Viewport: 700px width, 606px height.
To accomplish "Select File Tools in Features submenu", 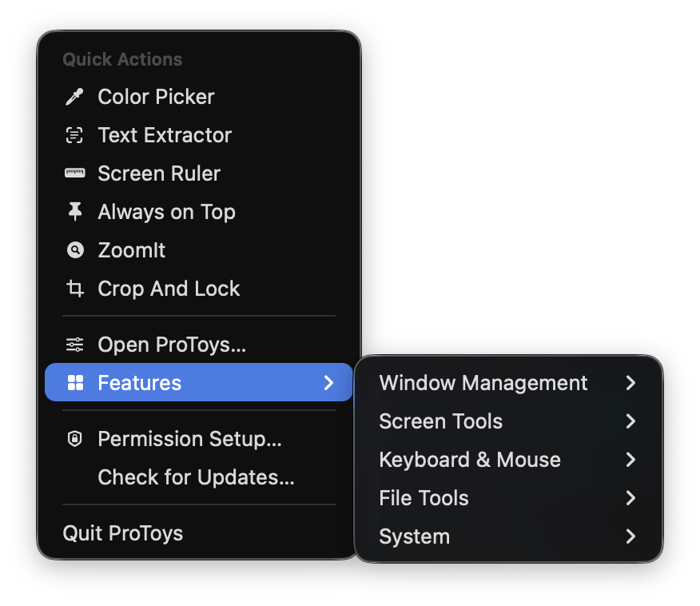I will point(508,498).
